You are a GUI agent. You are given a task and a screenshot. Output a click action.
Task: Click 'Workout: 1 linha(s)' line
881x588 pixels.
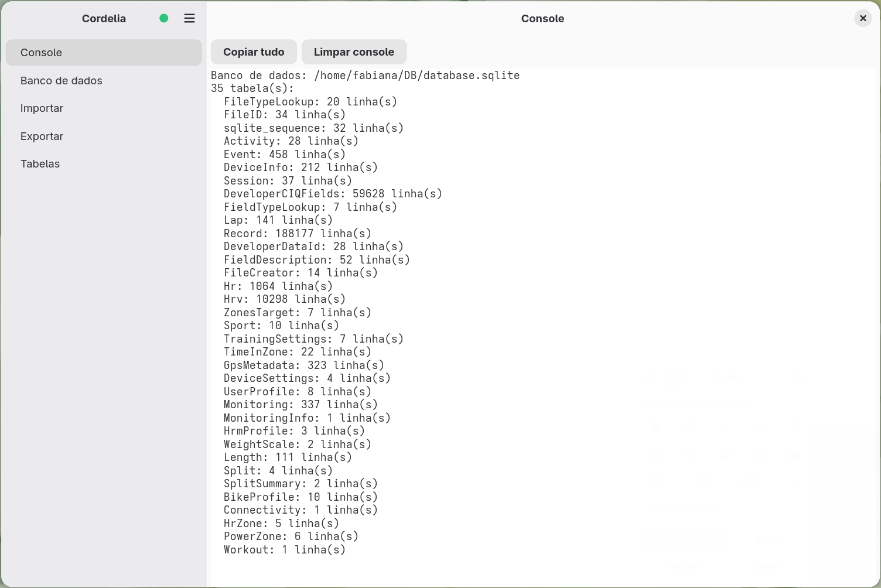click(x=285, y=550)
